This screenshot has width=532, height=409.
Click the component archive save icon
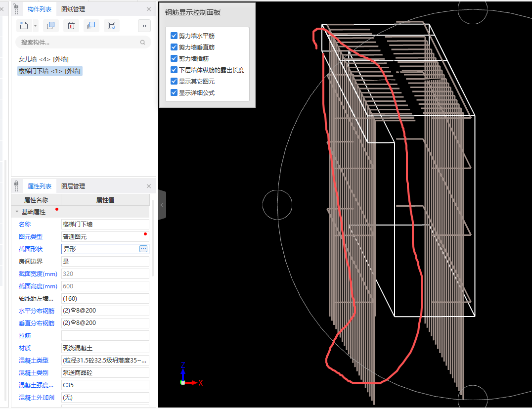click(112, 26)
